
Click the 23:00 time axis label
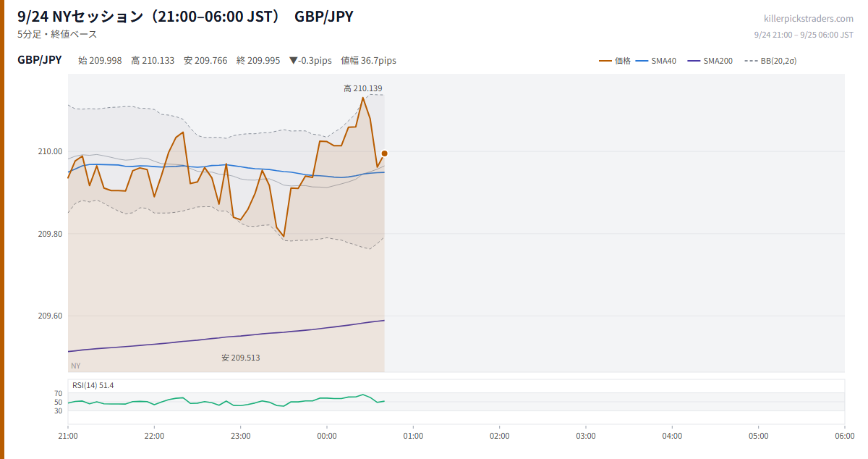coord(241,437)
